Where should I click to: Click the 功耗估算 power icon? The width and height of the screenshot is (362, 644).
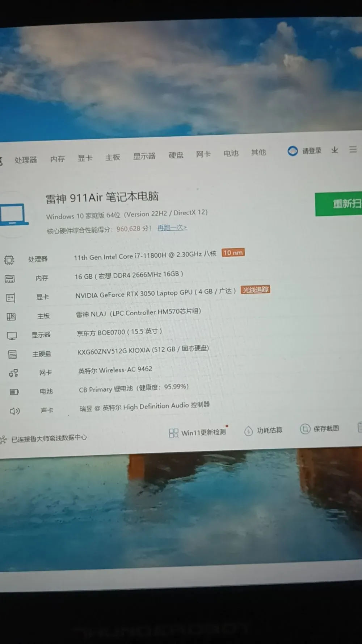pyautogui.click(x=248, y=431)
